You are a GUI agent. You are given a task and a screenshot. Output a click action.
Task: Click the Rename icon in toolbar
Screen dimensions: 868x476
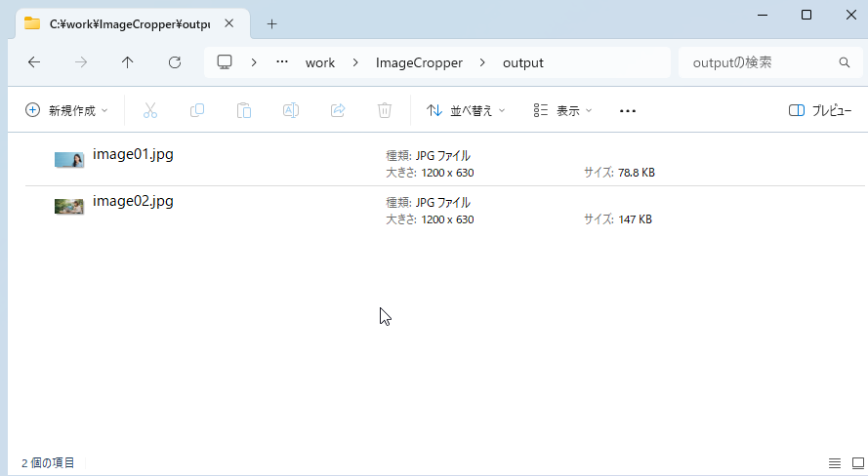click(291, 111)
